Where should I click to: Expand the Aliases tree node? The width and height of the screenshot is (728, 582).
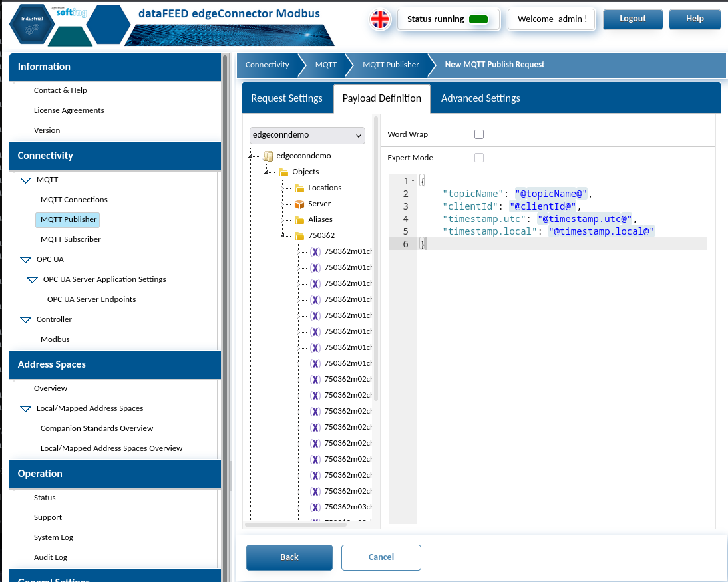click(x=282, y=219)
